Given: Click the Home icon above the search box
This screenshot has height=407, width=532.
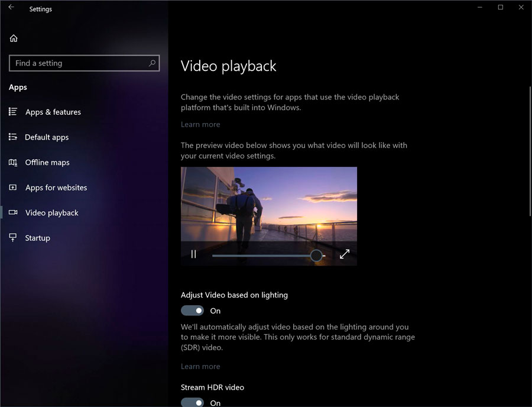Looking at the screenshot, I should (x=13, y=37).
